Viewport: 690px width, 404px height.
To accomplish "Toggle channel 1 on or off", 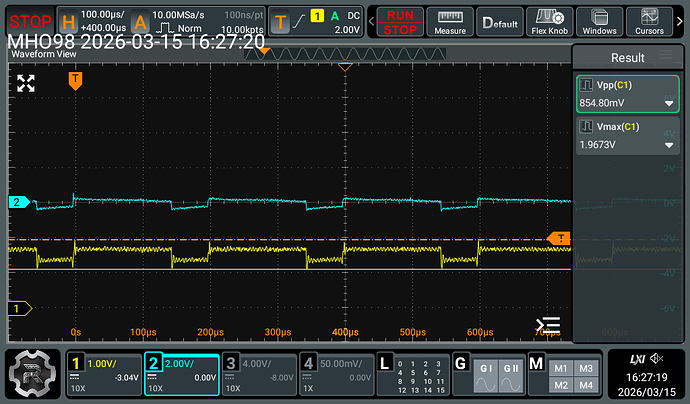I will (102, 374).
